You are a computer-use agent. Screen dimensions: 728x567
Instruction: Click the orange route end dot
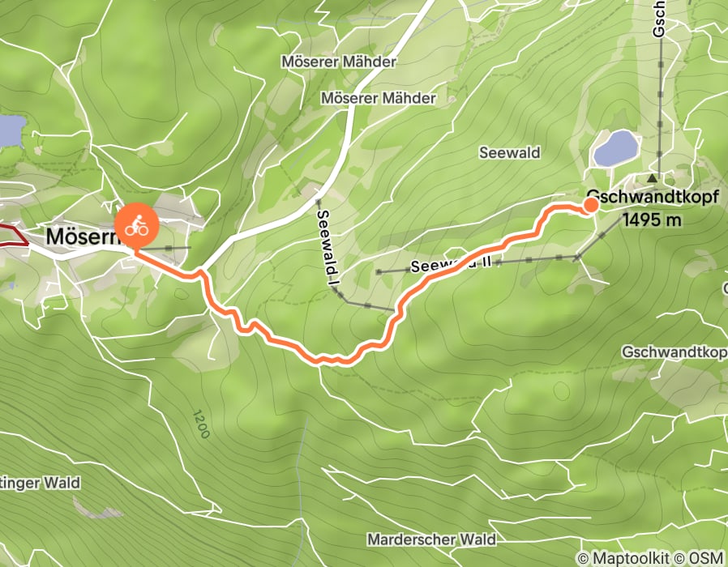pos(590,205)
